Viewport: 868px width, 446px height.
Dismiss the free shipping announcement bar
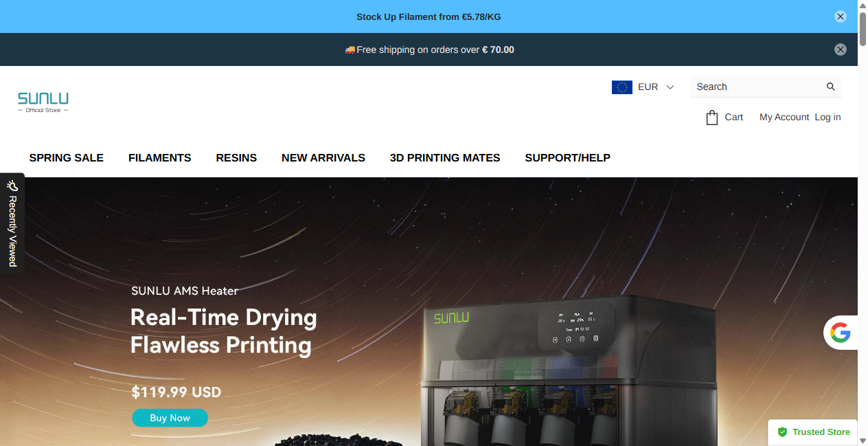pyautogui.click(x=841, y=49)
